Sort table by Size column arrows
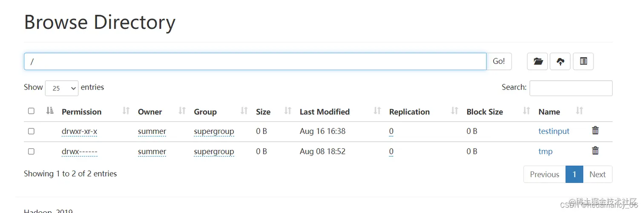 (288, 111)
